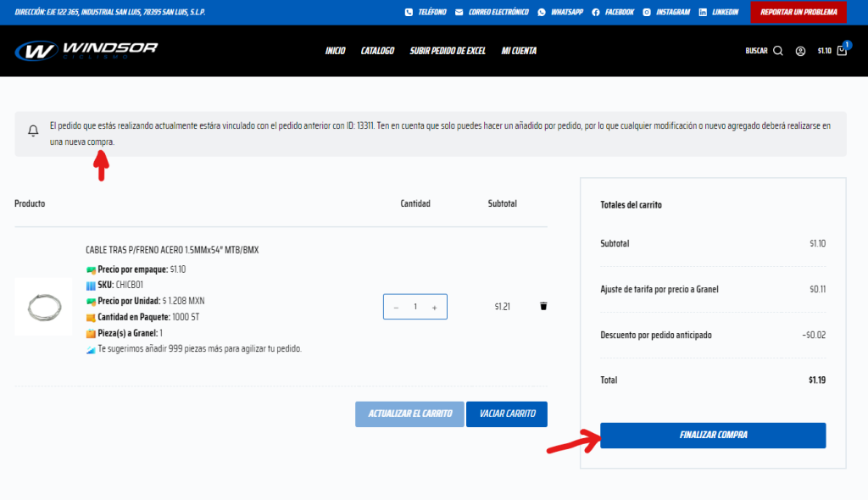Click the Correo Electrónico link
This screenshot has width=868, height=500.
[x=492, y=12]
